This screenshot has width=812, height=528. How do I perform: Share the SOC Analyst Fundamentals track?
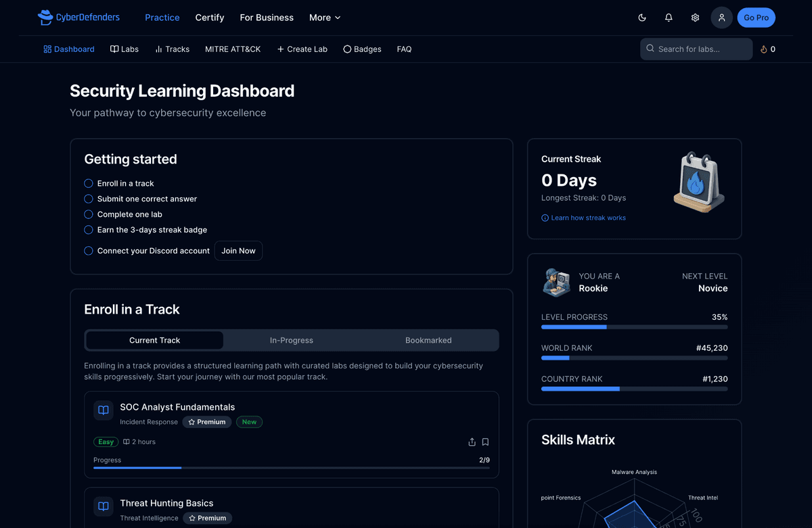click(472, 442)
